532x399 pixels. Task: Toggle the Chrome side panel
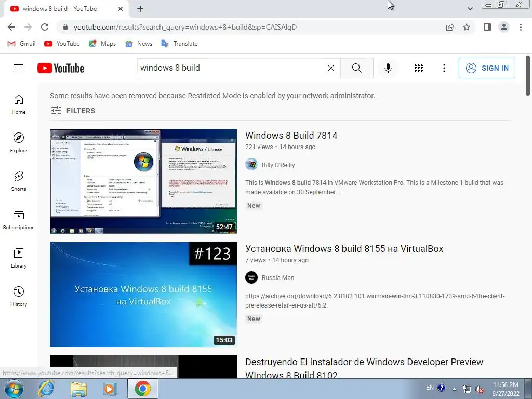tap(487, 27)
